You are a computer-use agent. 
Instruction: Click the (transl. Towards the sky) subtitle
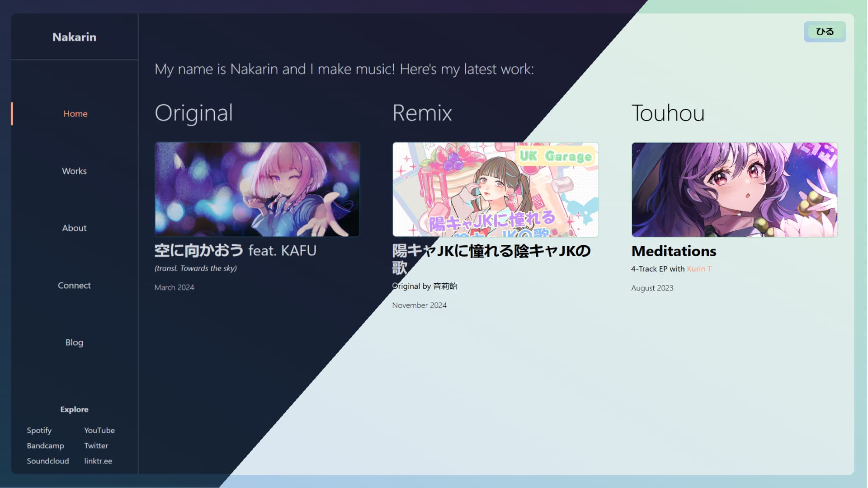[x=195, y=268]
